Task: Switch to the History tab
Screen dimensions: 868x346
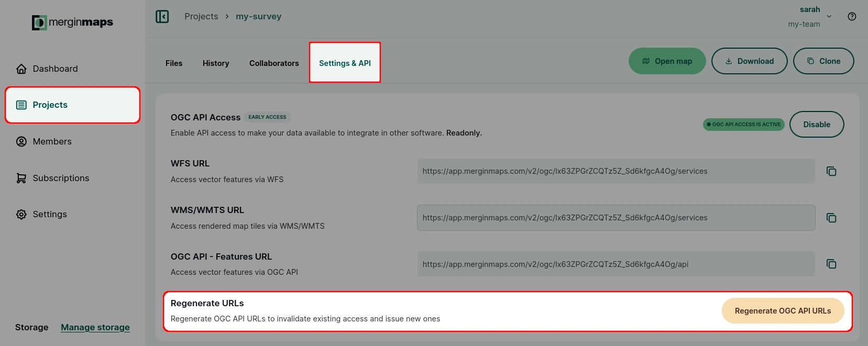Action: 216,63
